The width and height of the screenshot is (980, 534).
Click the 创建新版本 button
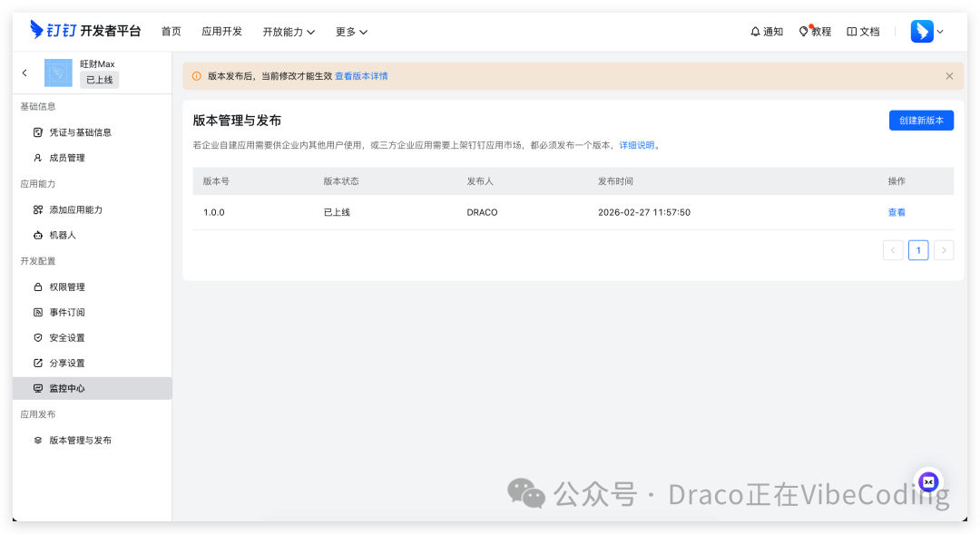tap(921, 120)
